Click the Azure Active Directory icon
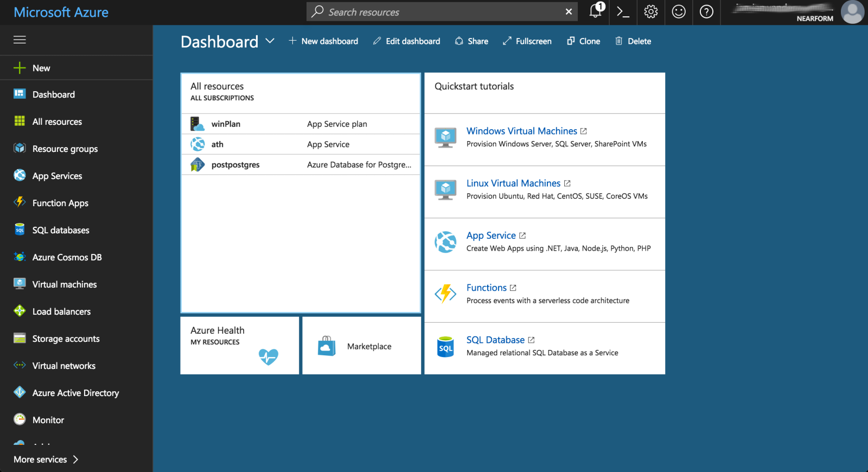 pos(20,392)
